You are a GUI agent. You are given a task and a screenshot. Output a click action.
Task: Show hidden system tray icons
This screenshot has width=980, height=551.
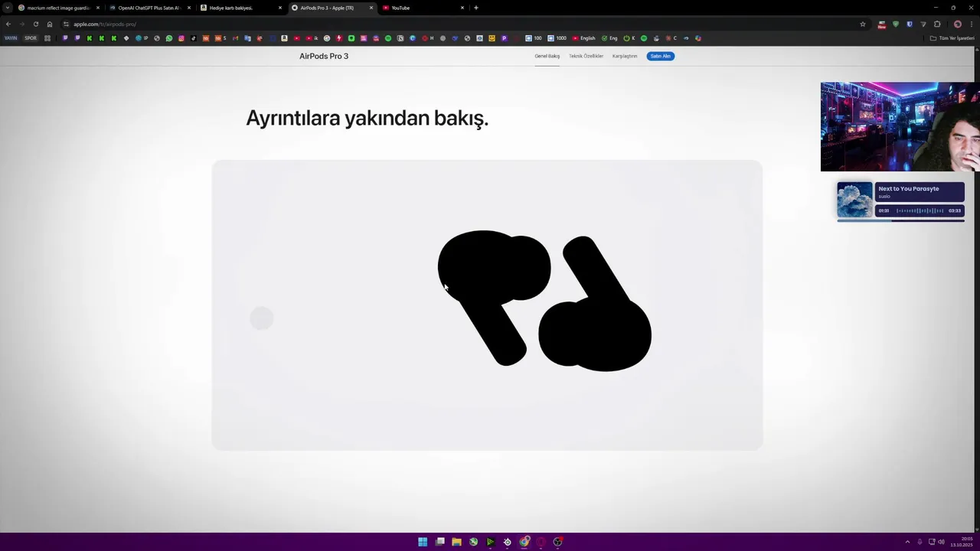(x=907, y=542)
